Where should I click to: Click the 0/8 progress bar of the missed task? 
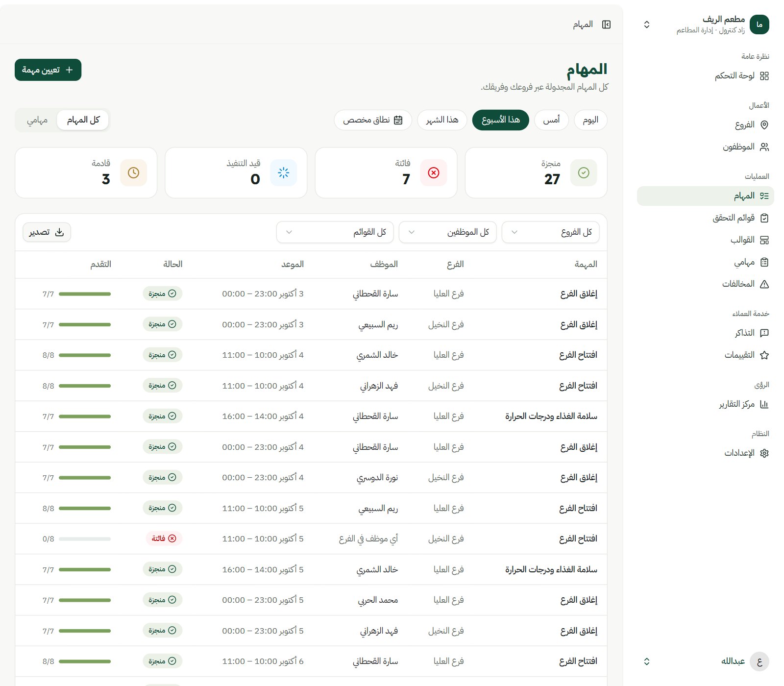[85, 539]
